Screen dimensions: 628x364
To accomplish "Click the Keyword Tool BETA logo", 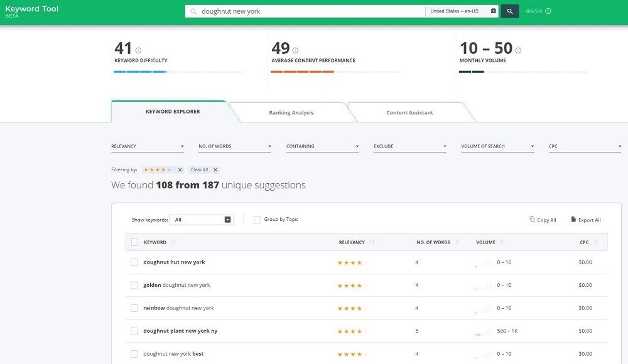I will tap(31, 11).
